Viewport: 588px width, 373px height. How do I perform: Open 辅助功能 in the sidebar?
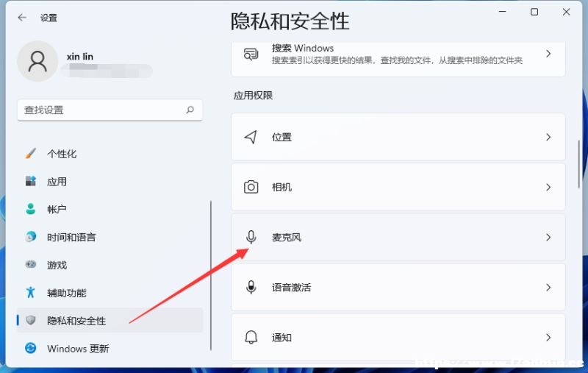tap(110, 293)
